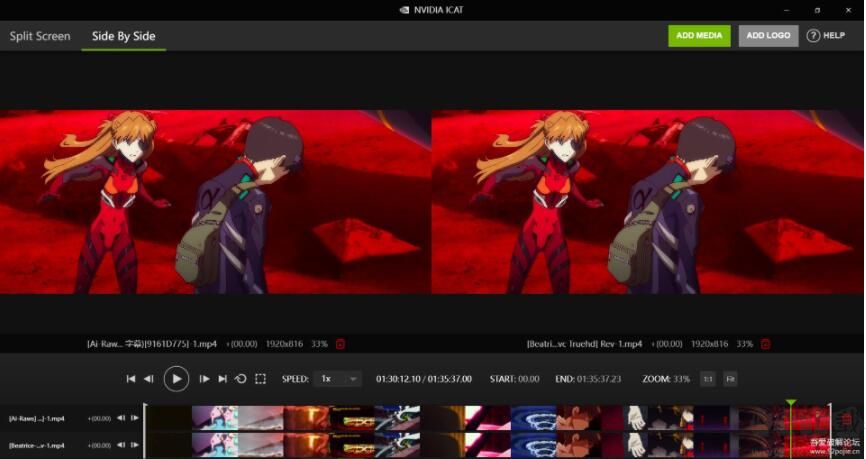This screenshot has width=866, height=459.
Task: Click the END 01:35:37.23 value
Action: [x=599, y=379]
